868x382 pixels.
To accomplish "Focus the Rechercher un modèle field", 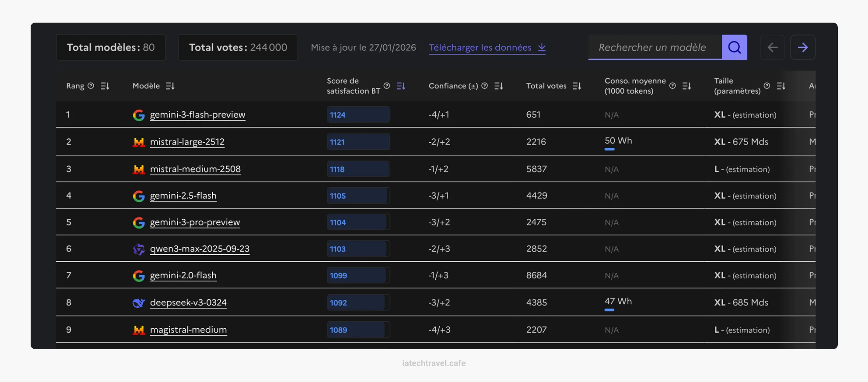I will (x=654, y=47).
